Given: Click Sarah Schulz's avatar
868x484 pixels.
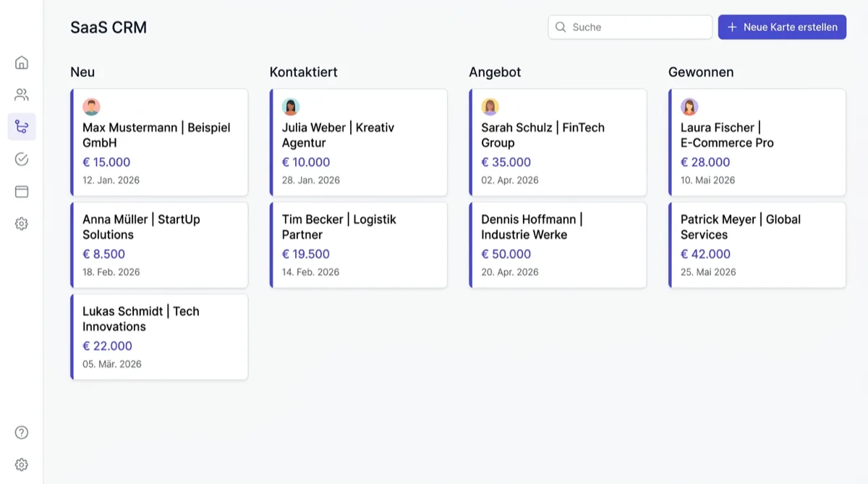Looking at the screenshot, I should (490, 107).
